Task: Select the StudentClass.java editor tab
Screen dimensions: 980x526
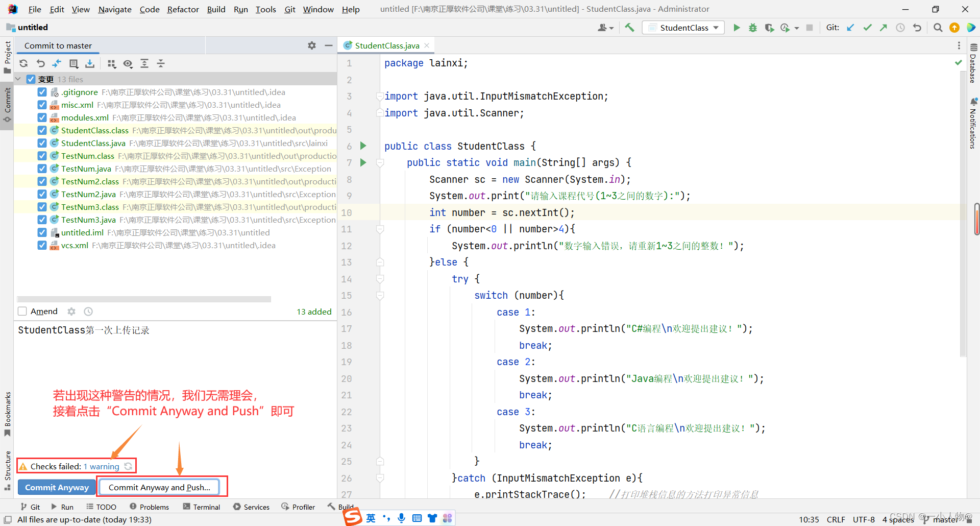Action: (x=387, y=45)
